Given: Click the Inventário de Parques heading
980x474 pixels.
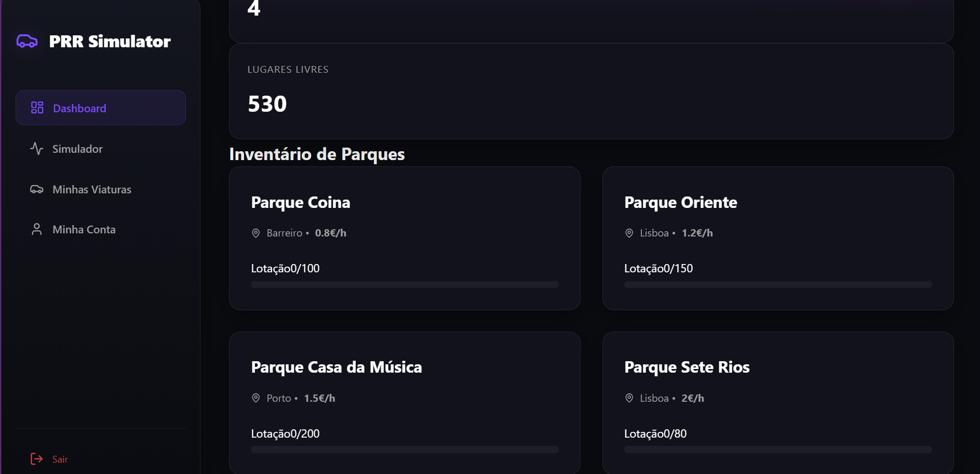Looking at the screenshot, I should click(317, 154).
